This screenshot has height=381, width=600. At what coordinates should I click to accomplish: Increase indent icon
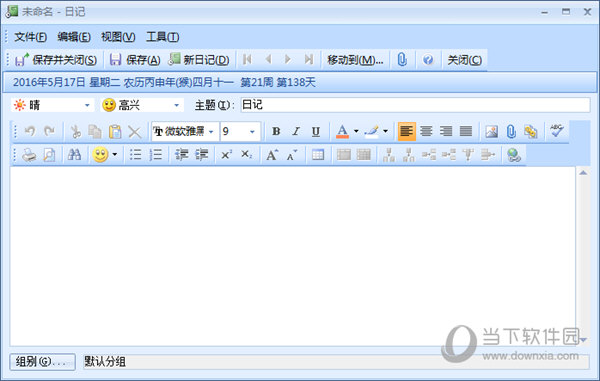(x=201, y=155)
